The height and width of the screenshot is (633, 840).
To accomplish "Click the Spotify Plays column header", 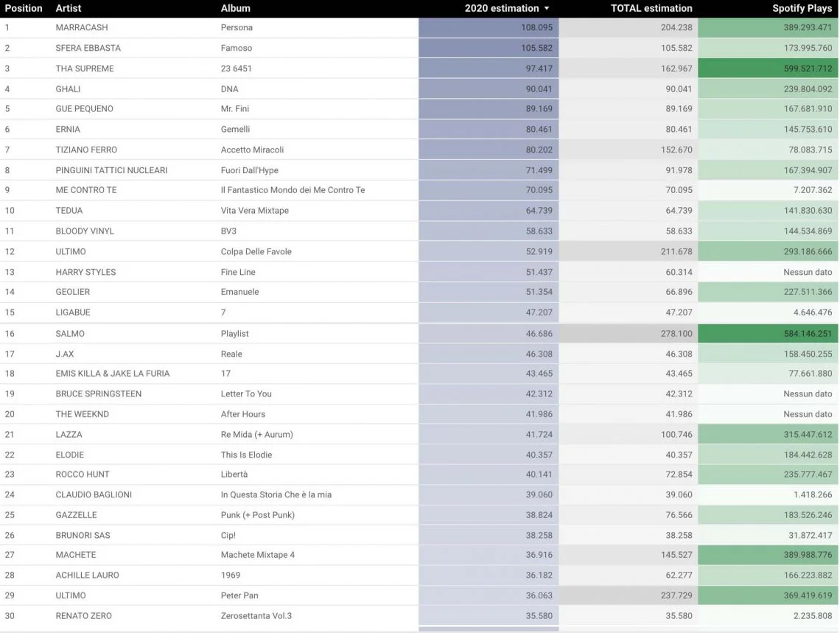I will tap(802, 9).
